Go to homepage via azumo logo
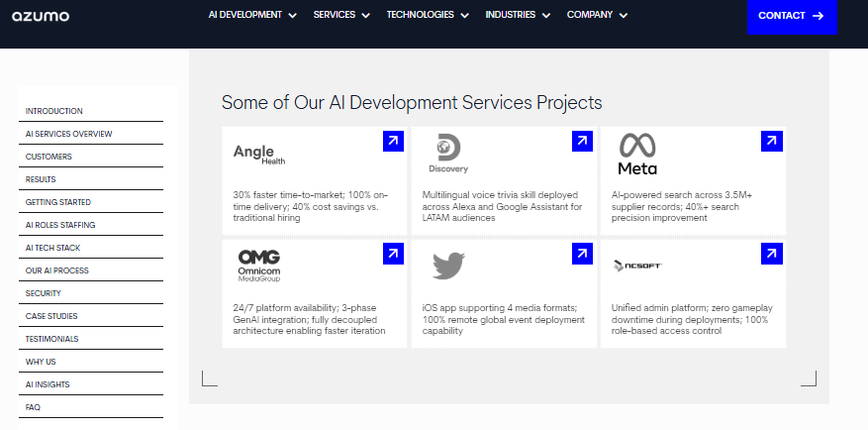The image size is (868, 430). point(41,16)
